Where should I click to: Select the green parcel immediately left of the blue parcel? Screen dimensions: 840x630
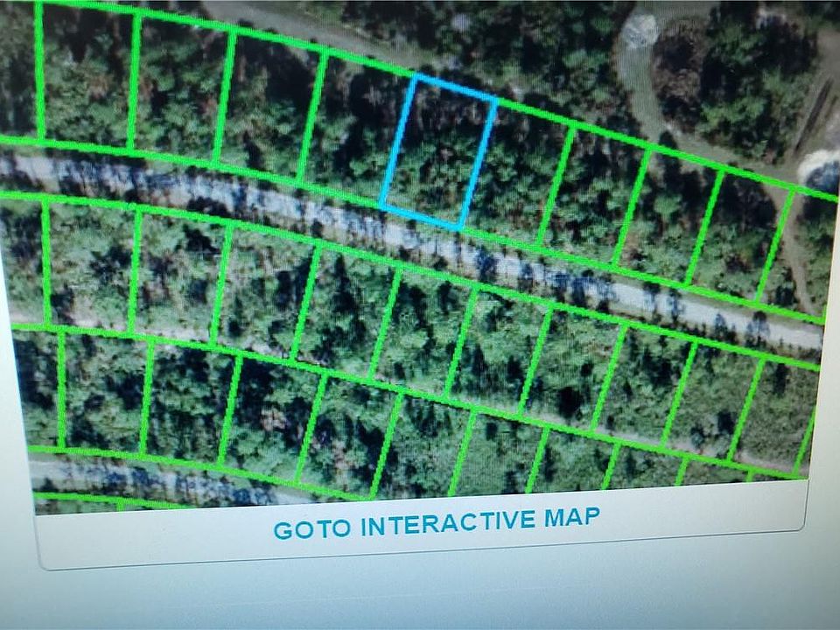(x=354, y=129)
